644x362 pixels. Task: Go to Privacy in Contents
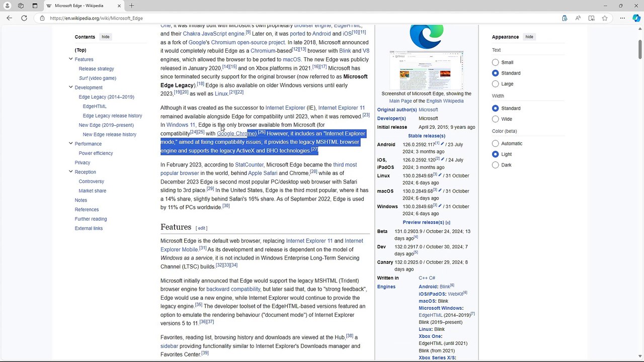[83, 162]
